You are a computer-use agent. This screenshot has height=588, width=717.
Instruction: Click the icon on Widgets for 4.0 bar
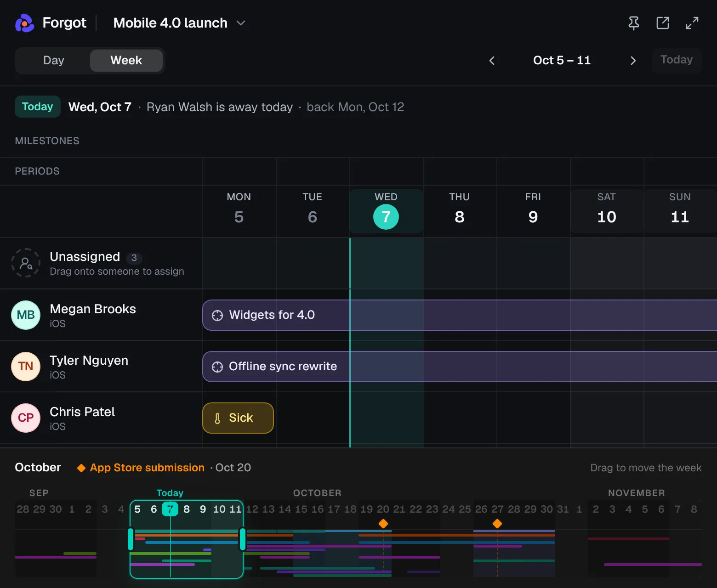[x=217, y=315]
